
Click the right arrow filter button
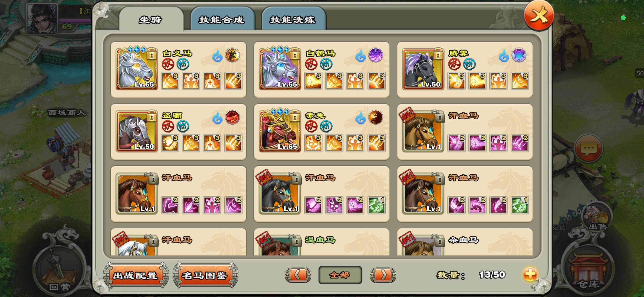click(382, 275)
